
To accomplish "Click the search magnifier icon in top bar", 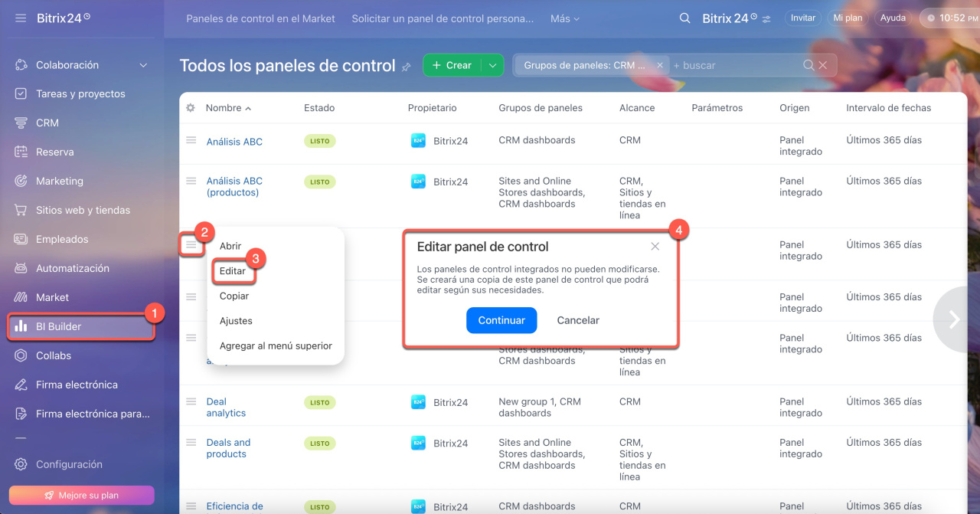I will (684, 18).
